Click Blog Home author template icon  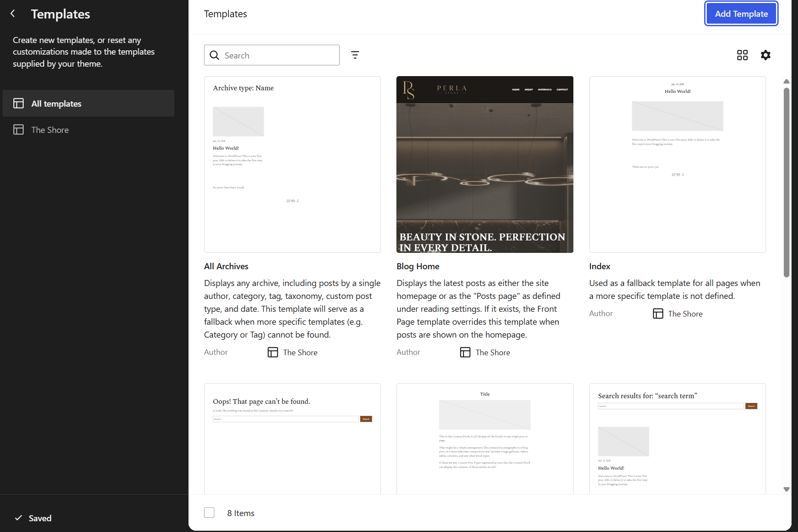[x=465, y=352]
